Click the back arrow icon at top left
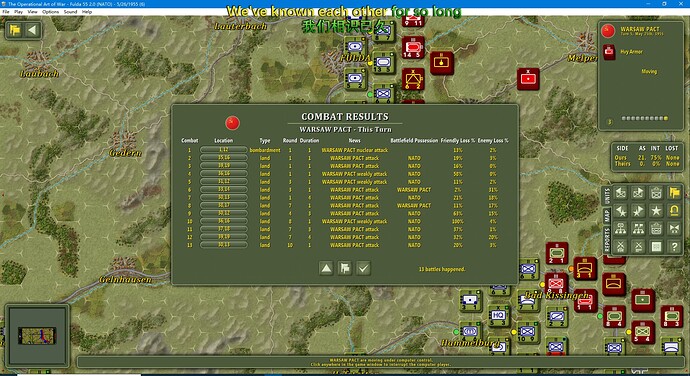The height and width of the screenshot is (376, 690). (x=32, y=30)
